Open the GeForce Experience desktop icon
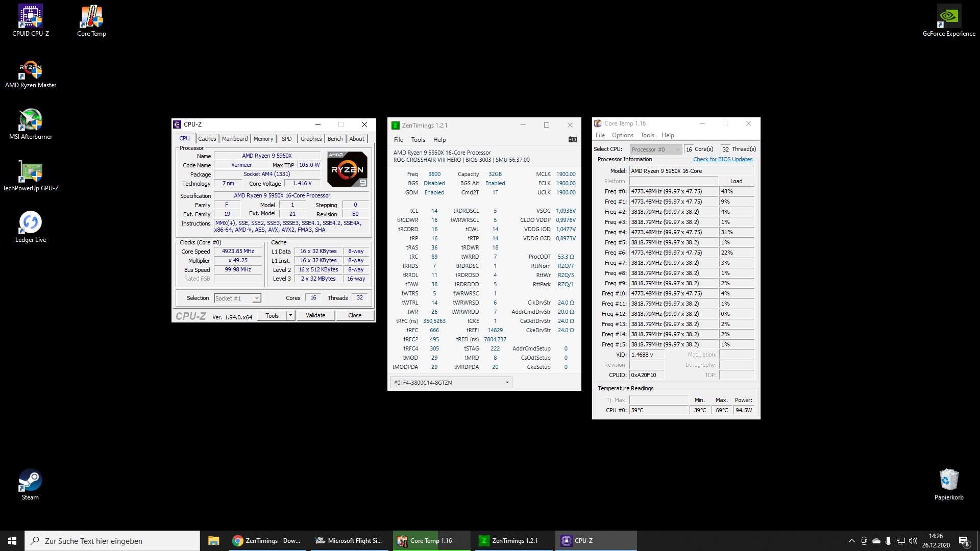Viewport: 980px width, 551px height. coord(949,20)
